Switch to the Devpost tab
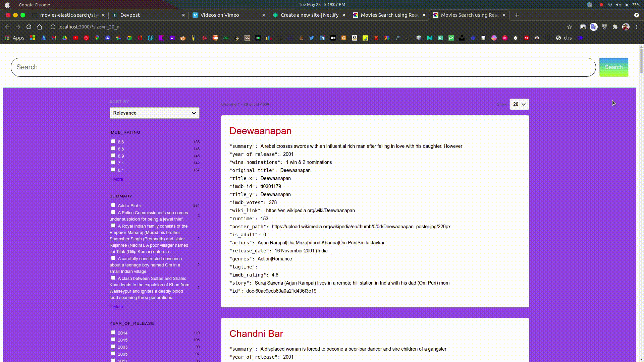The width and height of the screenshot is (644, 362). (148, 15)
